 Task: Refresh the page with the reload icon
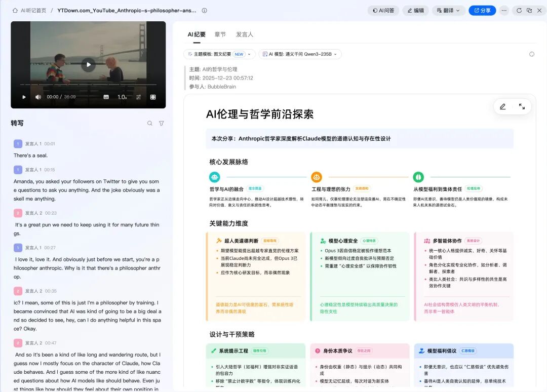pyautogui.click(x=519, y=11)
